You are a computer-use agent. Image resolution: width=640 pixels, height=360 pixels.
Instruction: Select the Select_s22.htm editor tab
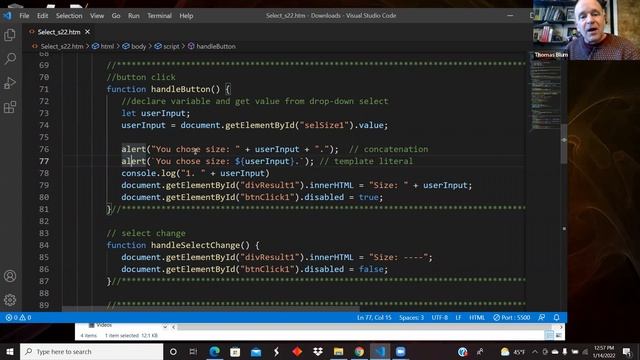pos(59,32)
